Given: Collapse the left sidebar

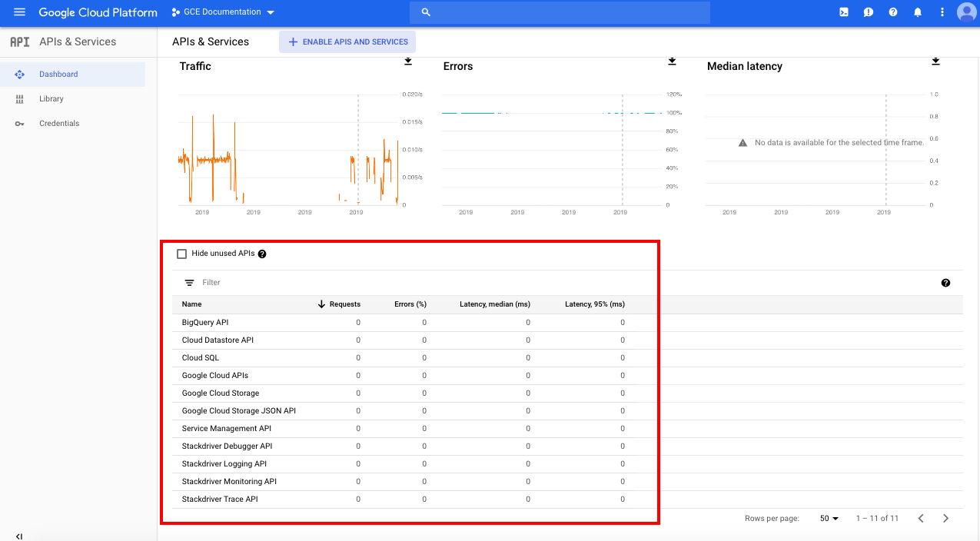Looking at the screenshot, I should pyautogui.click(x=19, y=536).
